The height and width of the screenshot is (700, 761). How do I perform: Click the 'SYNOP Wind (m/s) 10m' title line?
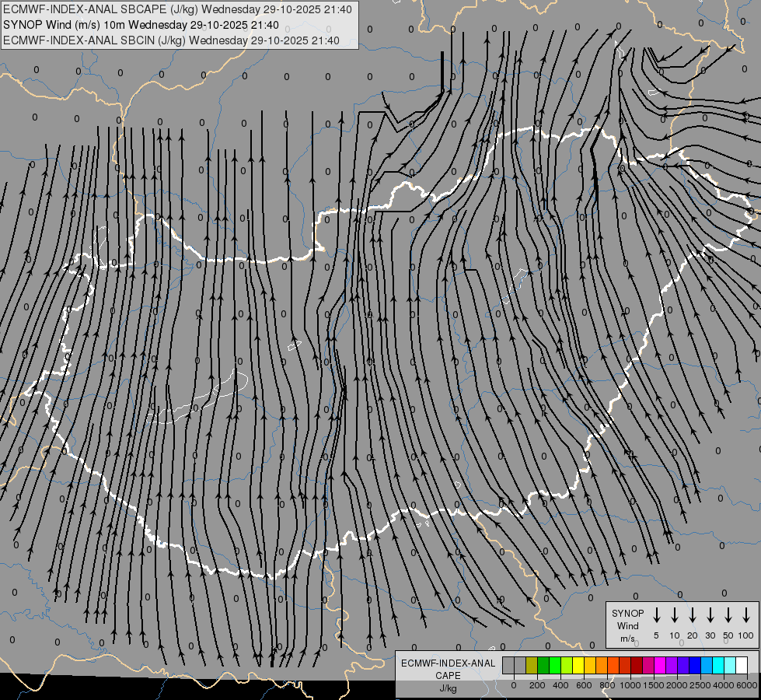pos(141,25)
